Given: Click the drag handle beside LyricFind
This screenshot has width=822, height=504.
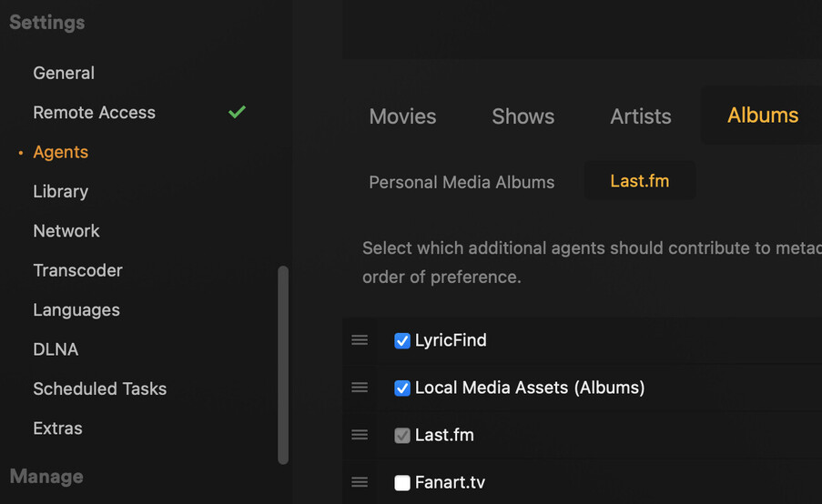Looking at the screenshot, I should coord(360,340).
